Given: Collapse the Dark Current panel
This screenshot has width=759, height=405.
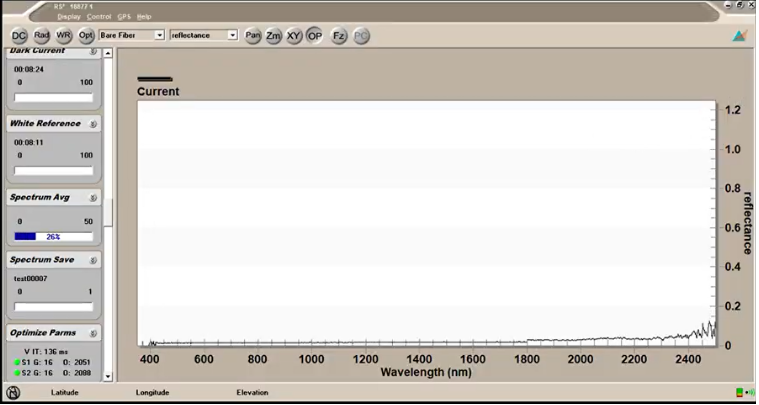Looking at the screenshot, I should 93,51.
